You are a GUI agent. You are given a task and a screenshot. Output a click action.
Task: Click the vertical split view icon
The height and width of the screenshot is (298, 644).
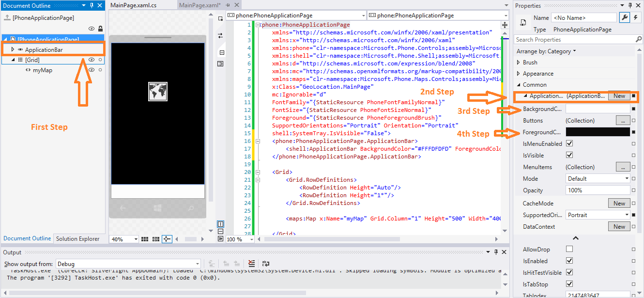pos(220,224)
